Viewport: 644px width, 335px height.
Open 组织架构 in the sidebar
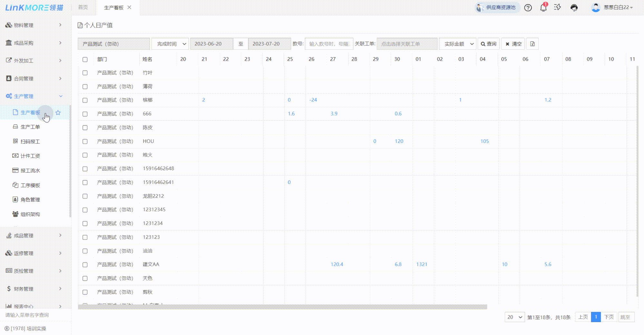click(30, 214)
